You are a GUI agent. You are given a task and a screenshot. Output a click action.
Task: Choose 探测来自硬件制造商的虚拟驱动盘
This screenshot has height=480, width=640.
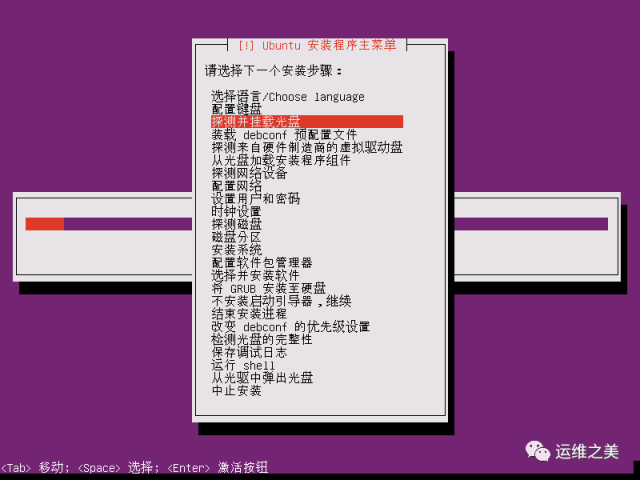click(x=307, y=147)
